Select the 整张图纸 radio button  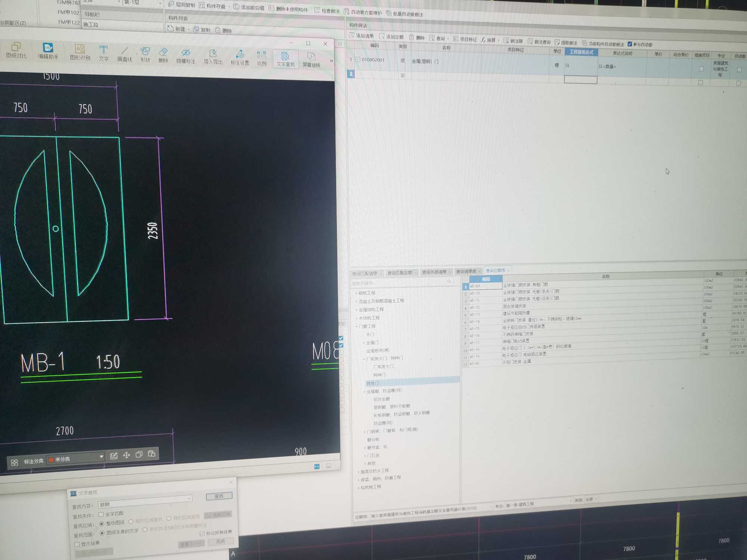coord(102,523)
